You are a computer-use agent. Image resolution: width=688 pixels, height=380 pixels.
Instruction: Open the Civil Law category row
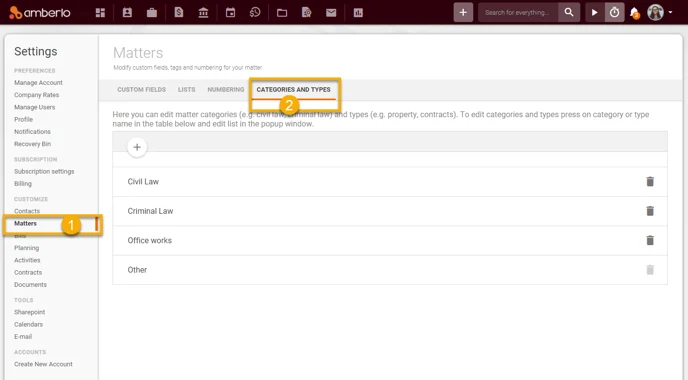click(x=390, y=182)
